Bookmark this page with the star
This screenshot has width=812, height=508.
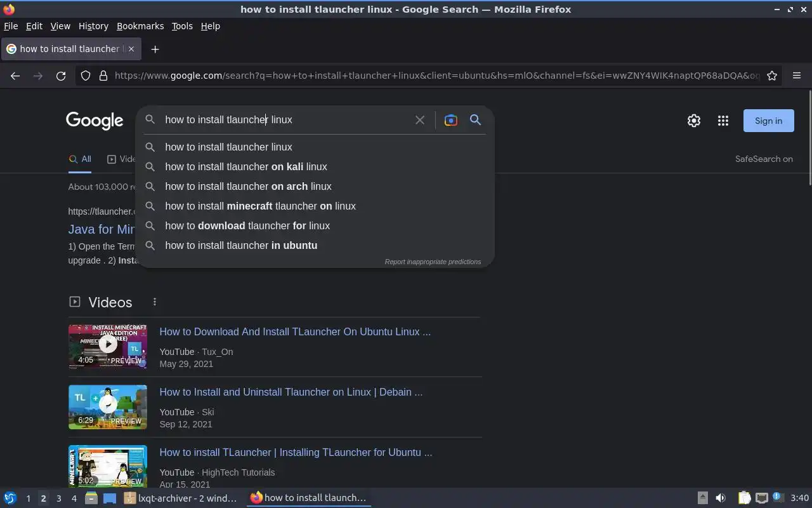point(772,76)
